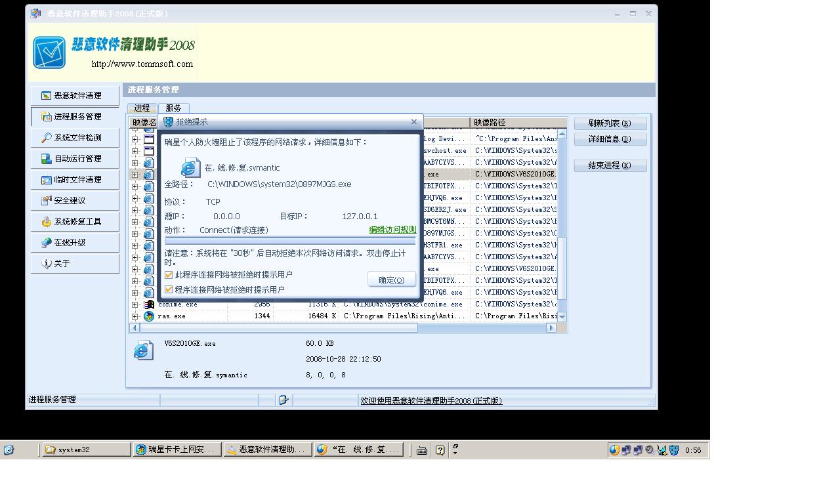The image size is (840, 504).
Task: Expand the conime.exe process row
Action: coord(135,304)
